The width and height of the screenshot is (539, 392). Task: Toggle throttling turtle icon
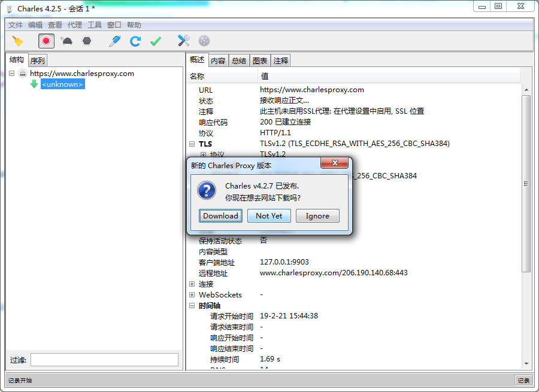pyautogui.click(x=66, y=41)
